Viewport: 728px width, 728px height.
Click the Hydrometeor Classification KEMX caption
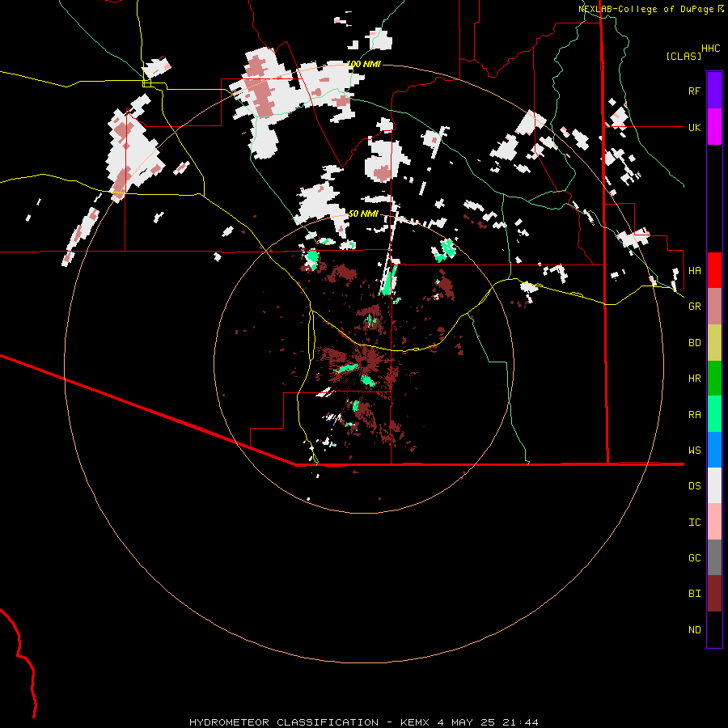pos(364,722)
